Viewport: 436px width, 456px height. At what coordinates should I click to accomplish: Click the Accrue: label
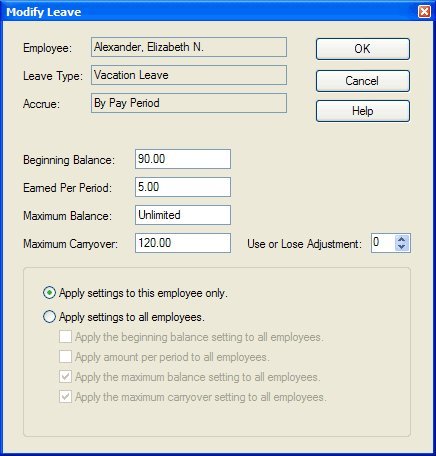click(x=42, y=104)
